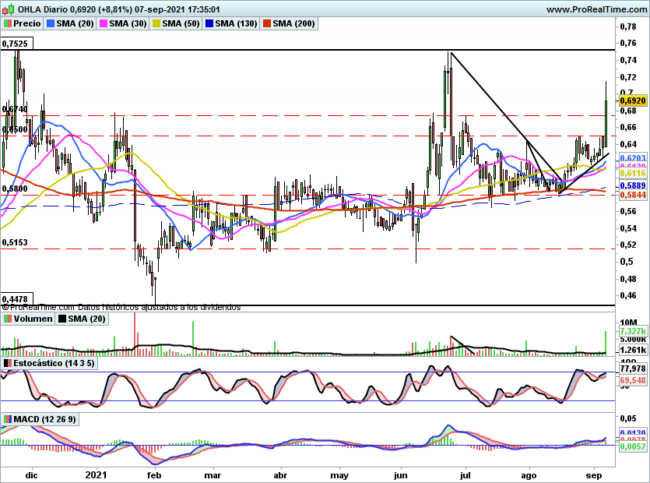Click the 0,48 price axis label
This screenshot has width=650, height=483.
click(628, 279)
